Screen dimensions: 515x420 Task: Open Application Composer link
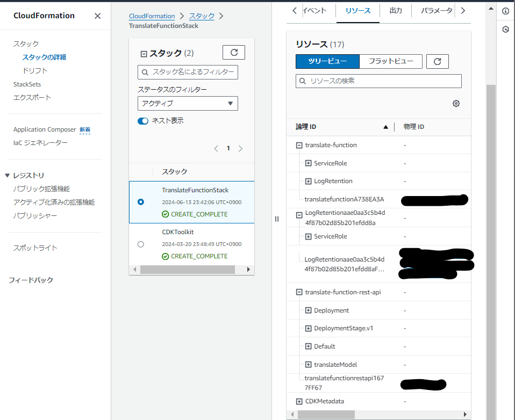(x=45, y=129)
